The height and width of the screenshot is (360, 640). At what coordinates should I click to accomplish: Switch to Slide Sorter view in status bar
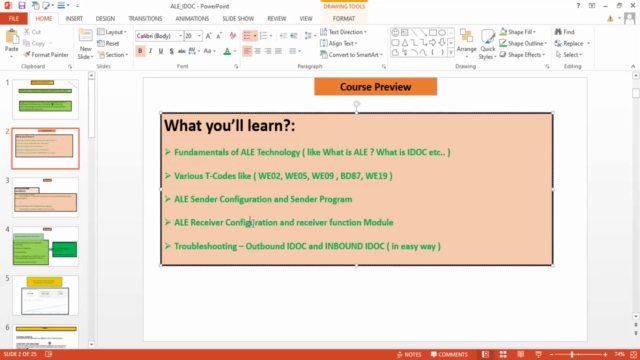point(503,354)
